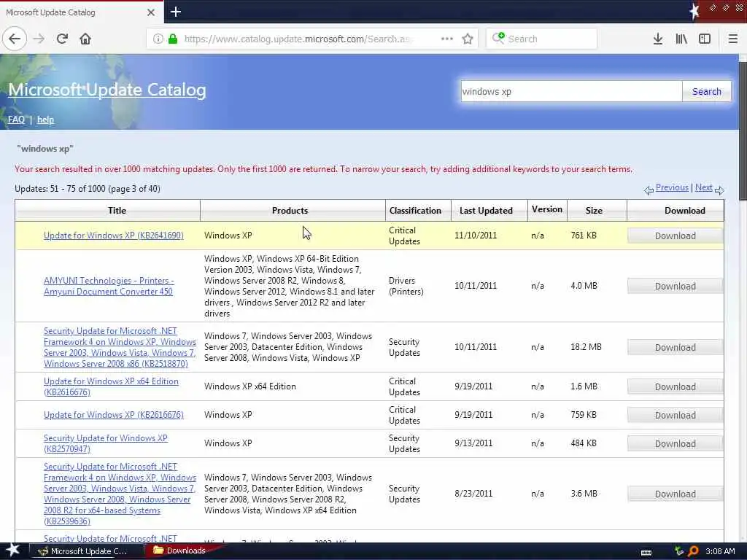Sort by Size column header

pos(594,211)
